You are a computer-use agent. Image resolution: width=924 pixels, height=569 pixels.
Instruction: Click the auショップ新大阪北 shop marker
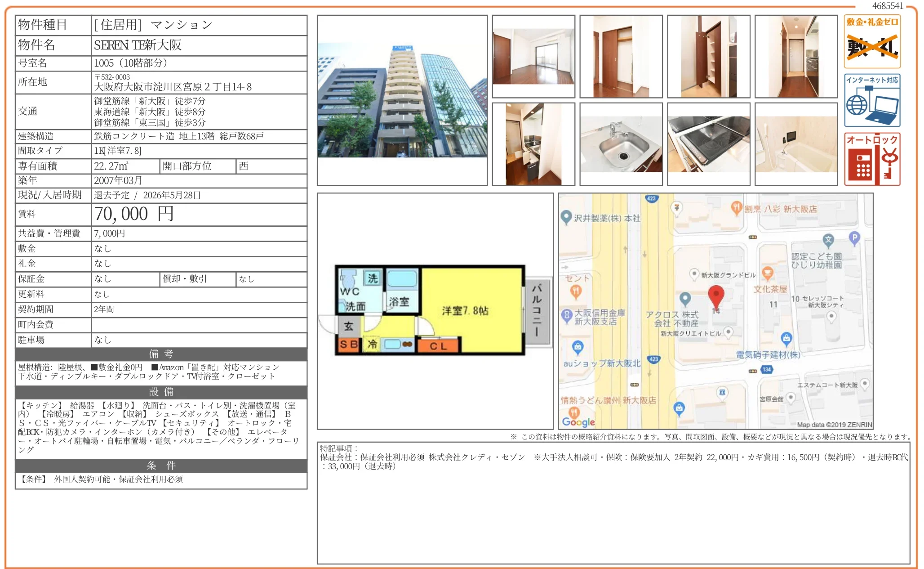click(x=577, y=347)
